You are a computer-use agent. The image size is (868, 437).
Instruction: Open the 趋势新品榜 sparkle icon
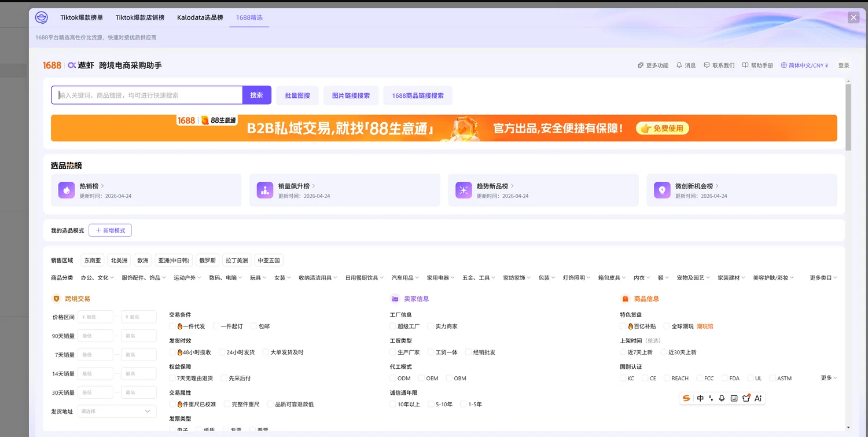464,190
